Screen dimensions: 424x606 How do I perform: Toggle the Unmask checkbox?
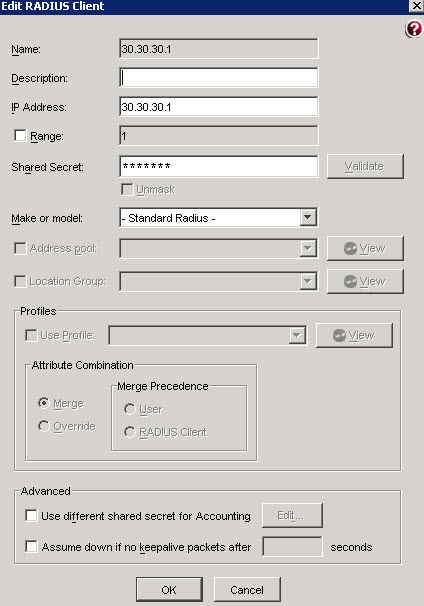(127, 189)
